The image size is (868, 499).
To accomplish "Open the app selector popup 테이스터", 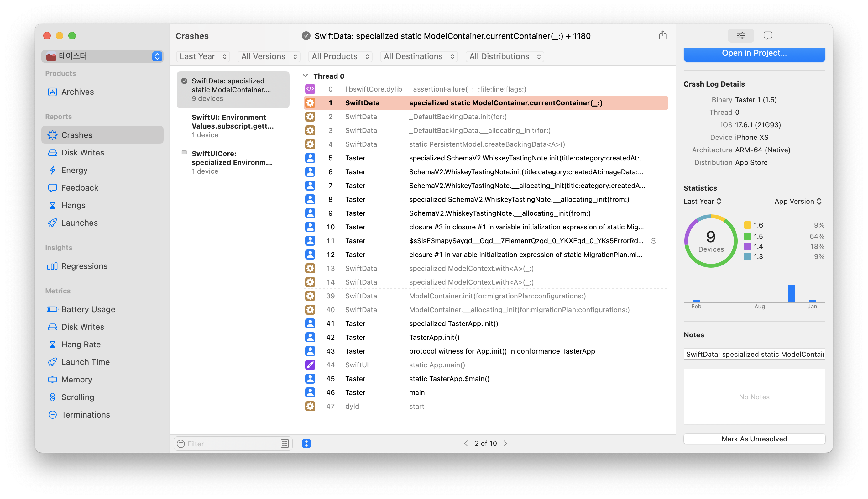I will 102,56.
